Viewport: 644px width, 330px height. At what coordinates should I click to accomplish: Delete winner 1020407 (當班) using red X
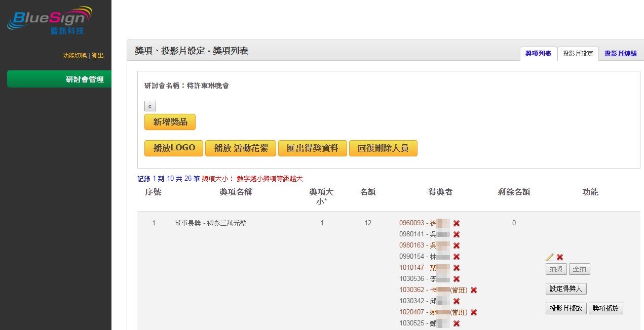coord(474,312)
